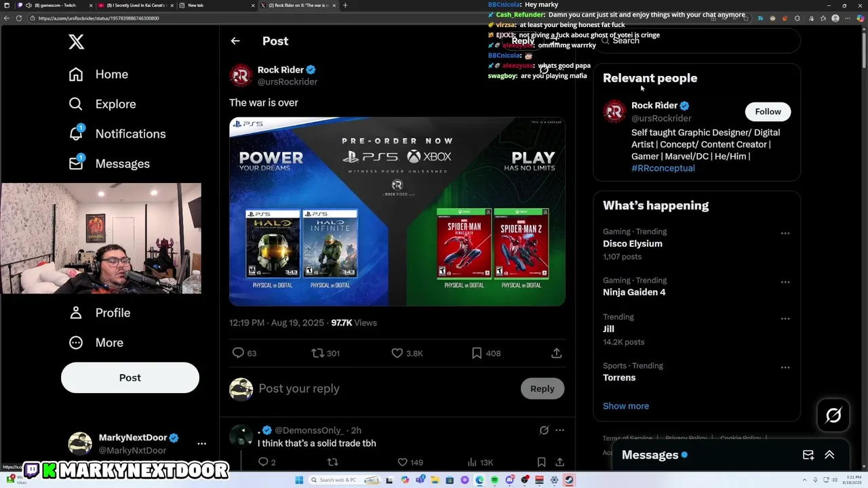Open options for Jill trend
This screenshot has height=488, width=868.
(x=785, y=319)
